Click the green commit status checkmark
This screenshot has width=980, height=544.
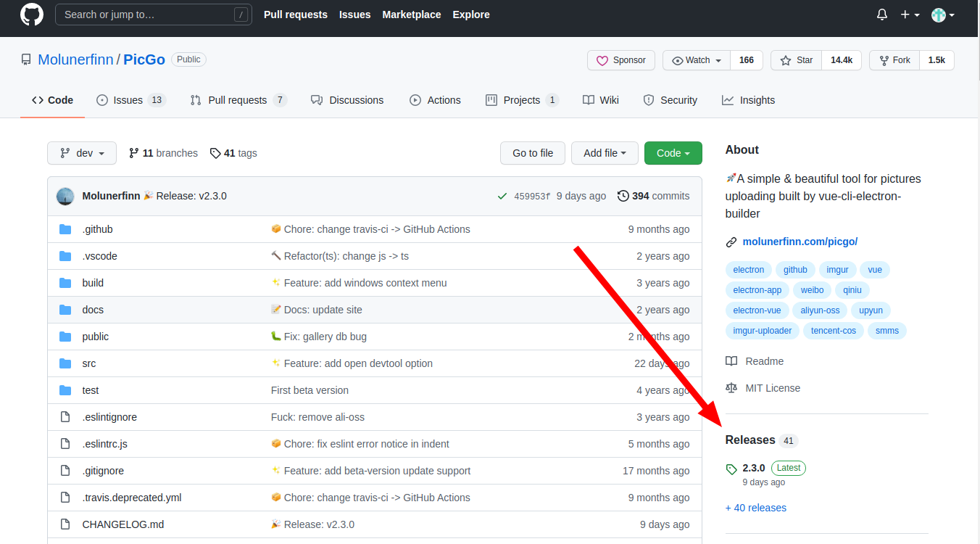pyautogui.click(x=502, y=196)
